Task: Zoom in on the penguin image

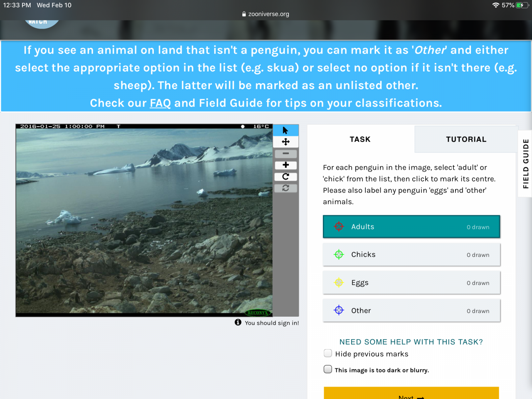Action: (286, 165)
